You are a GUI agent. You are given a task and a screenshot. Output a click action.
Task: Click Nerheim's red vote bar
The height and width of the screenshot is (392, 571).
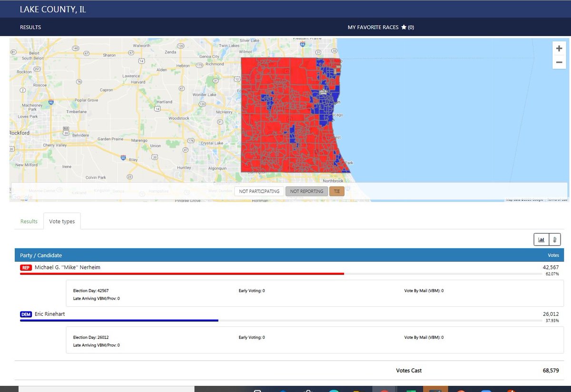(x=182, y=274)
